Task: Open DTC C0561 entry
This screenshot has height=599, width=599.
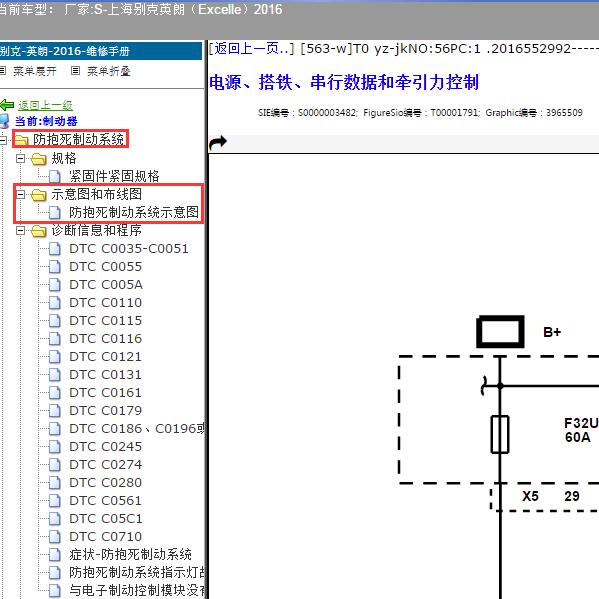Action: pos(106,500)
